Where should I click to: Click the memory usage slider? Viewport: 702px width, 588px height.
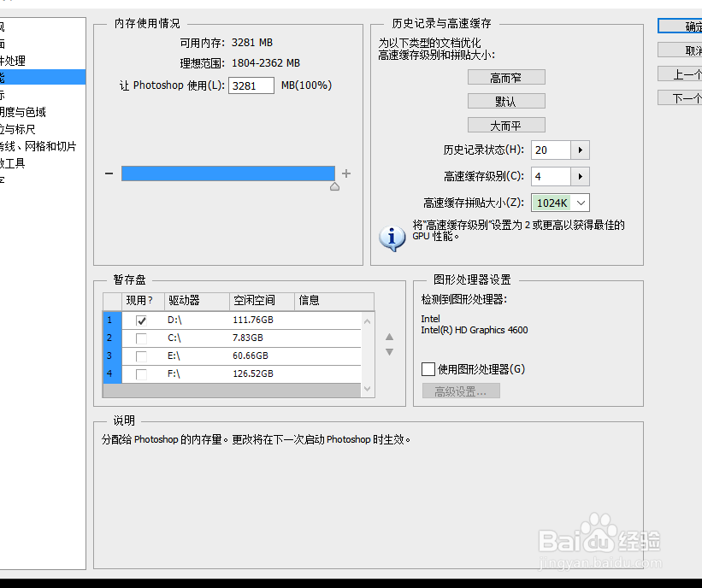tap(228, 173)
